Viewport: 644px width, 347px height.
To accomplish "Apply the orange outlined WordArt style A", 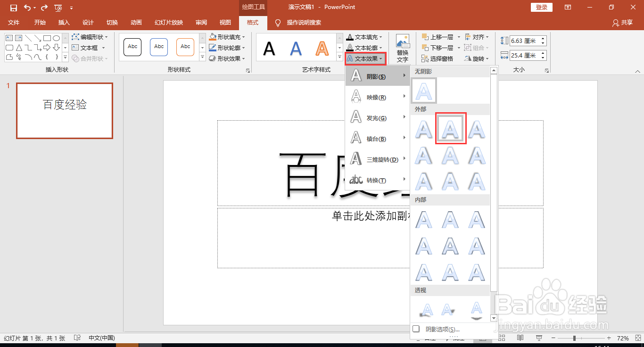I will (x=322, y=48).
